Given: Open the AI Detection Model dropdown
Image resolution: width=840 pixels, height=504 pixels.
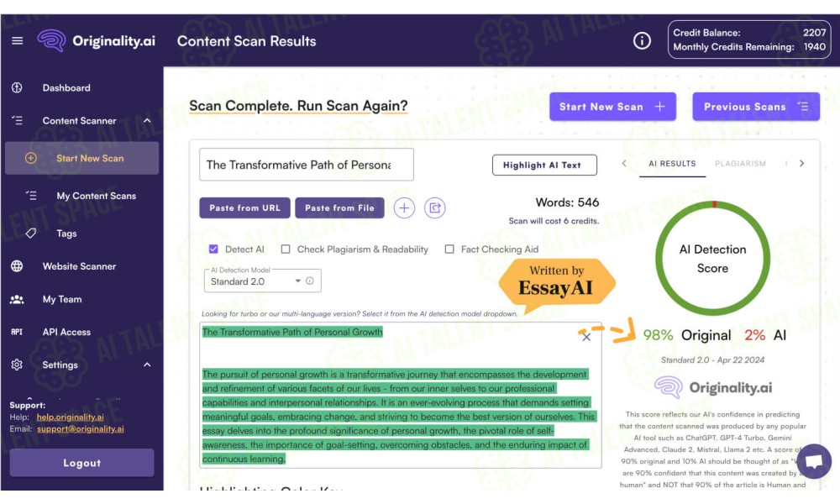Looking at the screenshot, I should pyautogui.click(x=262, y=281).
